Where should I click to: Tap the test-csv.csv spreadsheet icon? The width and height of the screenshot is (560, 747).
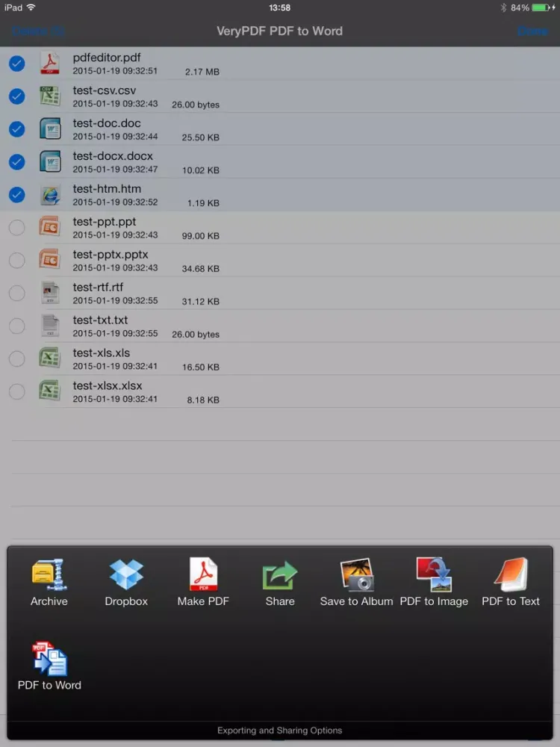pos(50,96)
